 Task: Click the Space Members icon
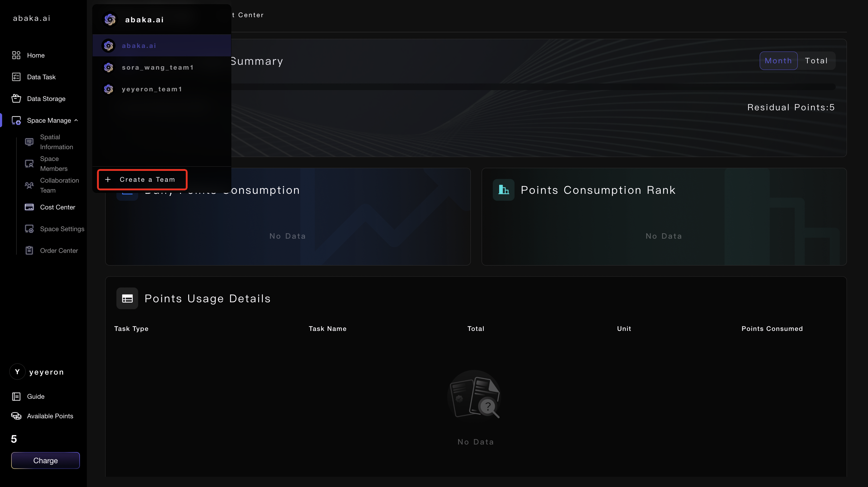(29, 164)
